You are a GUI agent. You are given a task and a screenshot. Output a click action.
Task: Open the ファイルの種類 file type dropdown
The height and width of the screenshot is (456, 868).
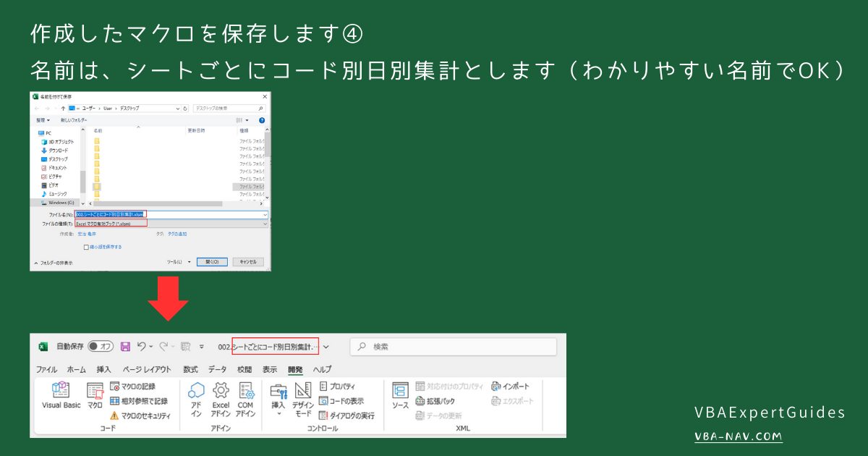pos(265,224)
